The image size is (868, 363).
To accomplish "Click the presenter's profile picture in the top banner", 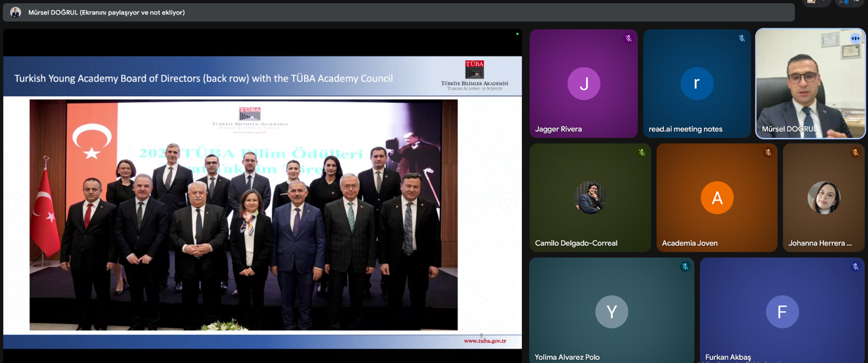I will point(16,13).
